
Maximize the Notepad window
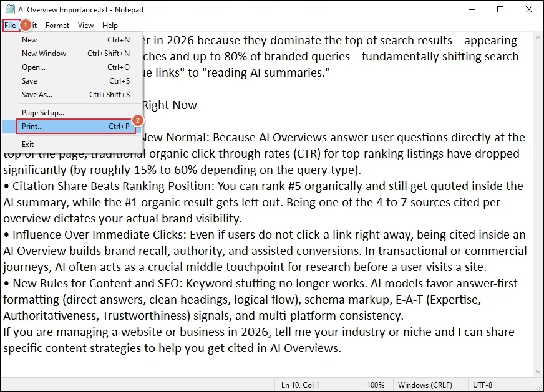(500, 9)
